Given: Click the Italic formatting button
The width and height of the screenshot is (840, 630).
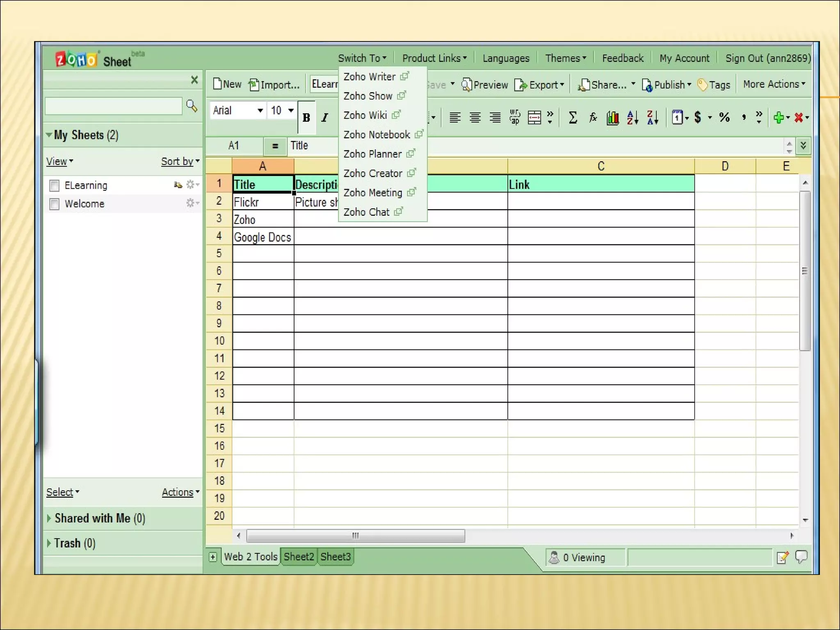Looking at the screenshot, I should click(x=325, y=118).
